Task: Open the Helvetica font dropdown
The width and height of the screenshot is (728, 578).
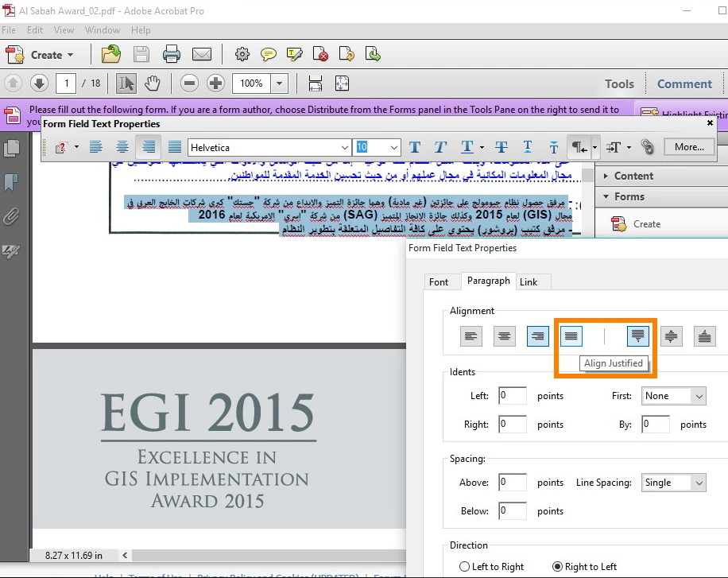Action: pos(344,148)
